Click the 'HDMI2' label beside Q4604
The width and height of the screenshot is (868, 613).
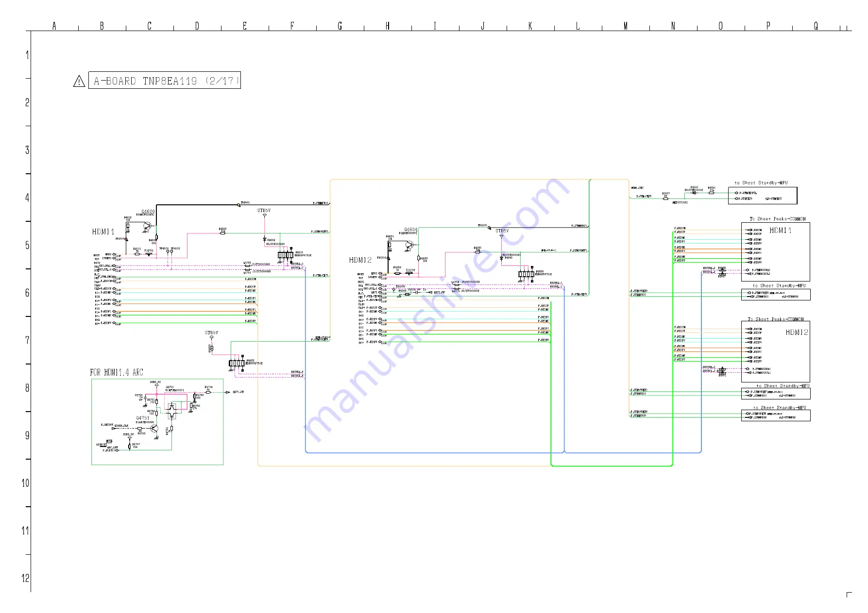coord(360,260)
